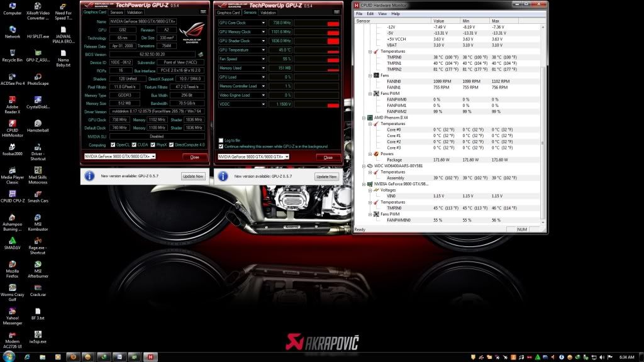Toggle the OpenCL checkbox
The height and width of the screenshot is (362, 644).
pyautogui.click(x=113, y=145)
